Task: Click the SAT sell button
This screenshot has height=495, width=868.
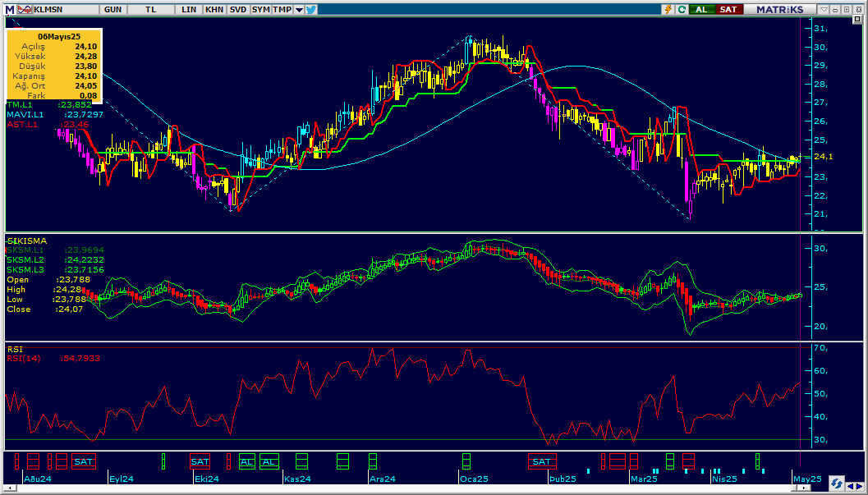Action: point(729,9)
